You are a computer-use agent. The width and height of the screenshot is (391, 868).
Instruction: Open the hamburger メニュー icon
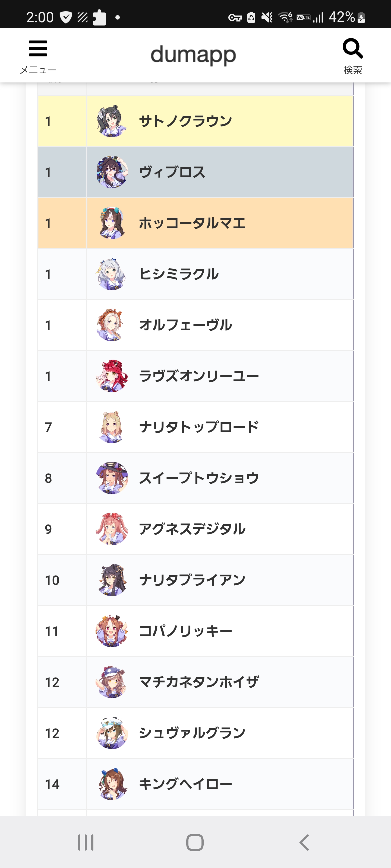click(38, 49)
